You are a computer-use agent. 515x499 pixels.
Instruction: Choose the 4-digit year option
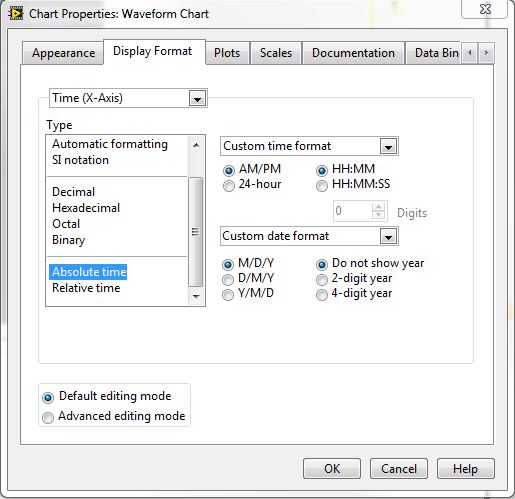322,295
